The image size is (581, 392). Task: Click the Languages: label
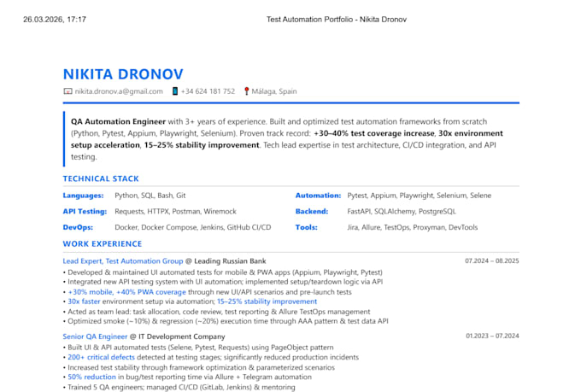pyautogui.click(x=84, y=196)
